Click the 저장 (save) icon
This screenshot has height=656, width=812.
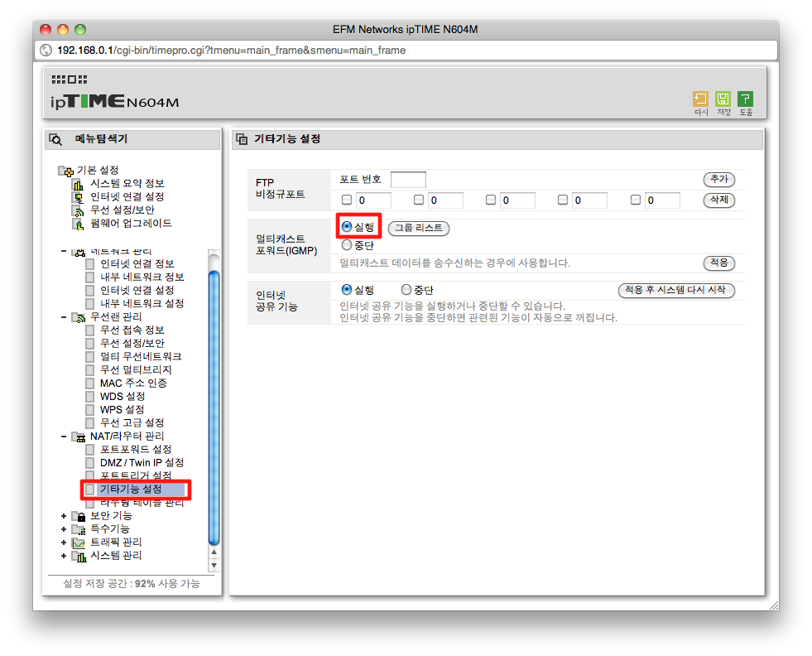point(723,99)
